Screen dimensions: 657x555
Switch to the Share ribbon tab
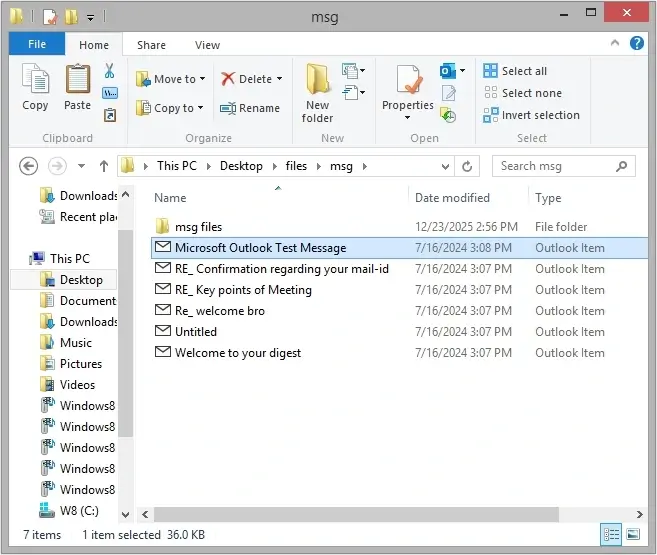coord(151,45)
